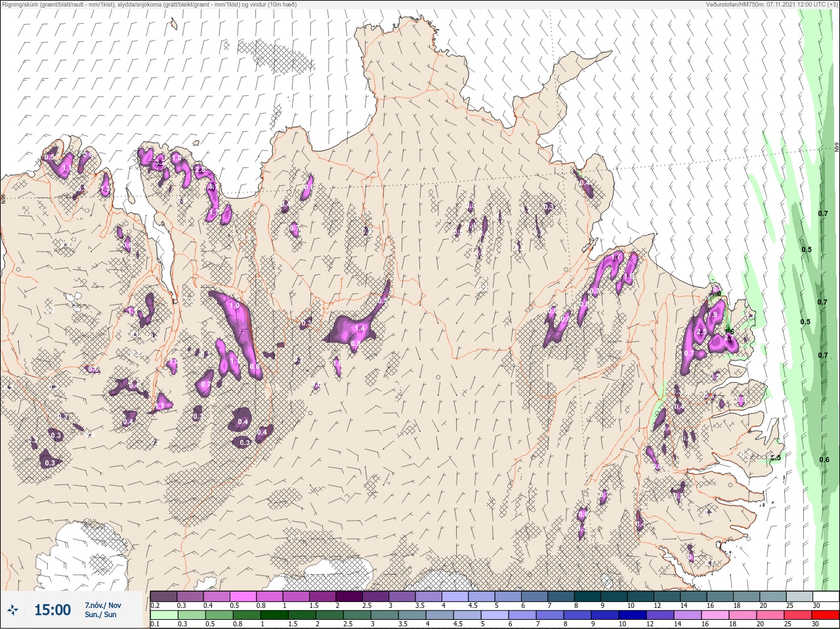Click the 2.5 value on the map's eastern patch
Viewport: 840px width, 629px height.
(x=701, y=332)
